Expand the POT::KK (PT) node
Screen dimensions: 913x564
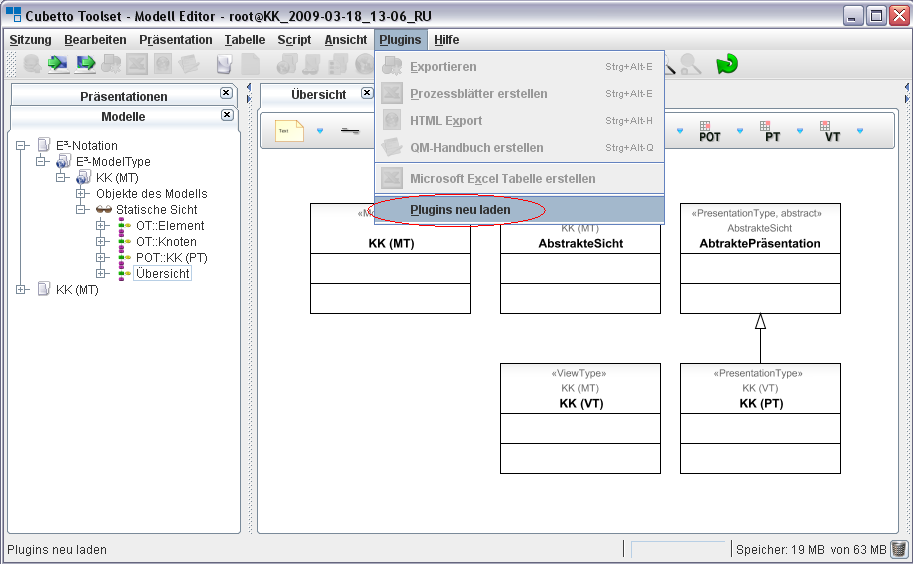coord(101,257)
